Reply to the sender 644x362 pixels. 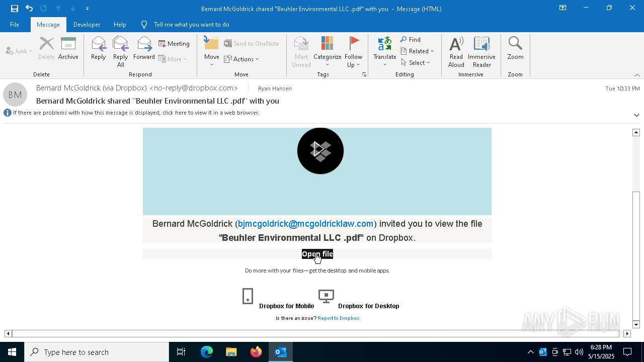coord(99,48)
